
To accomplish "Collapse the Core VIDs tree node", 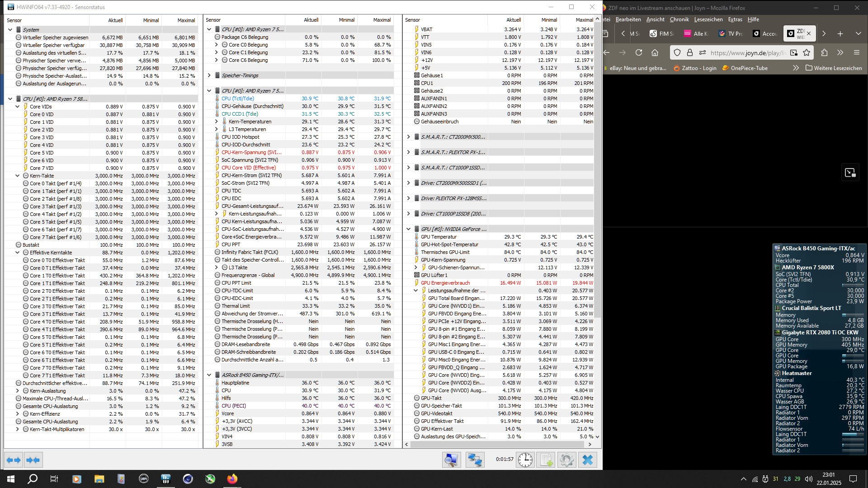I will tap(18, 107).
